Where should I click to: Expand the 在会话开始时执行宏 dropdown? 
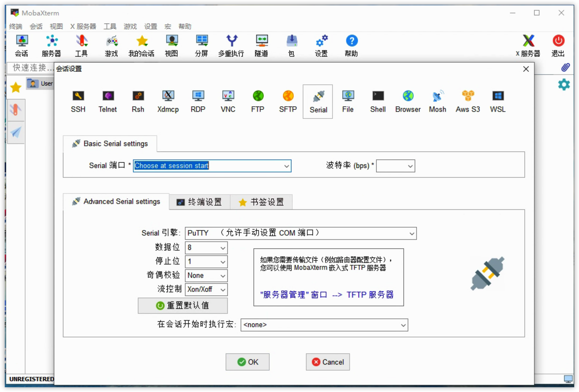[324, 325]
